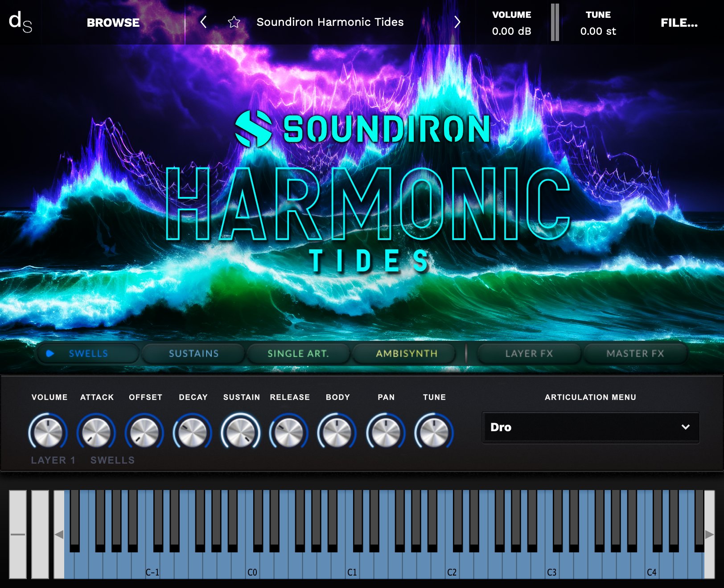
Task: Click the OFFSET knob
Action: (x=144, y=432)
